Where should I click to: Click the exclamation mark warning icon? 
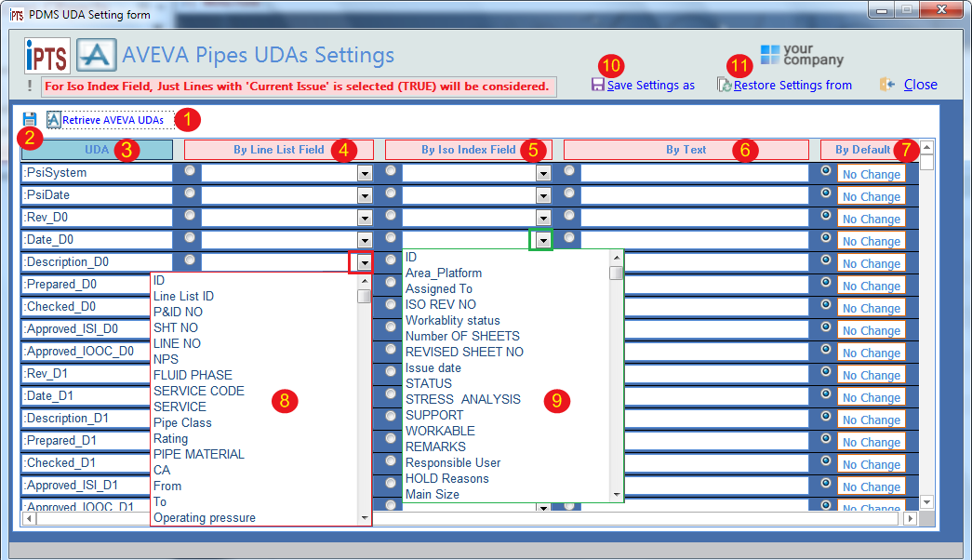29,87
